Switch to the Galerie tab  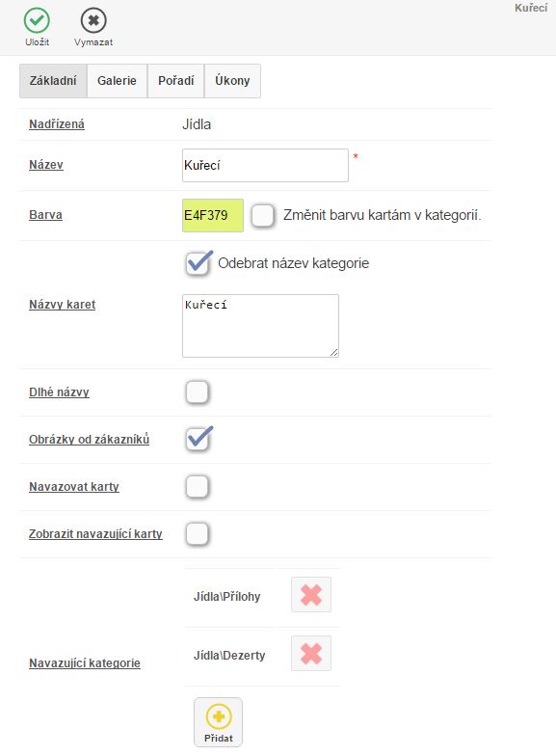point(118,81)
